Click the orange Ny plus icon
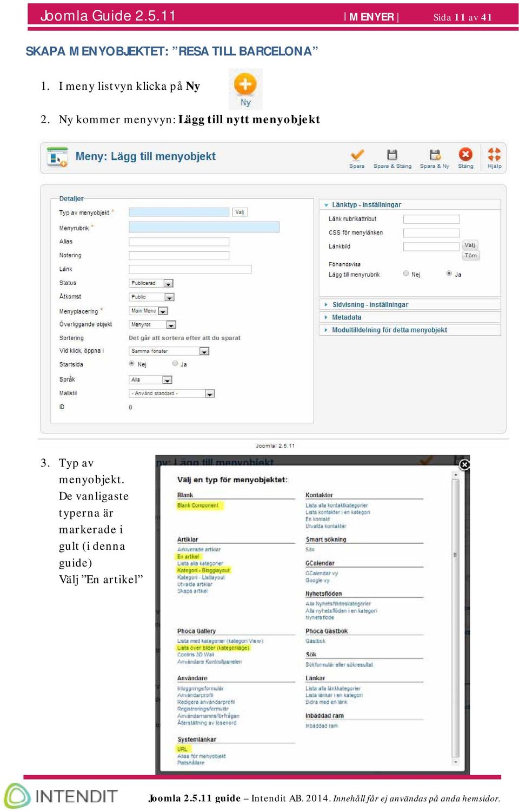 coord(245,84)
